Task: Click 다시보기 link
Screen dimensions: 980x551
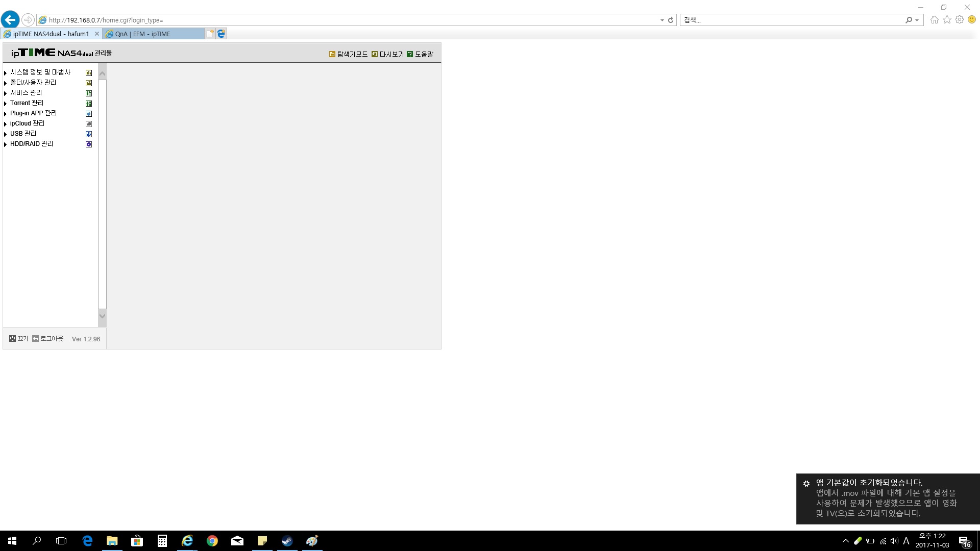Action: 387,54
